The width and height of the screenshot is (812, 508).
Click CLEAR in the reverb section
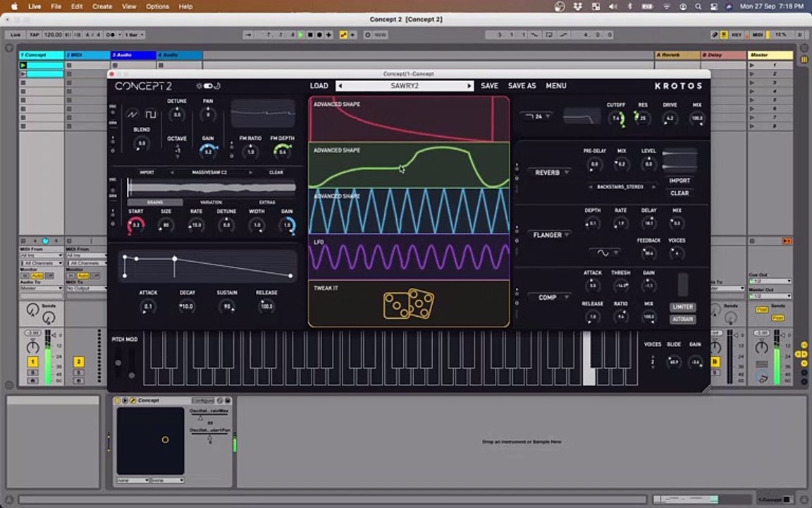click(x=679, y=193)
